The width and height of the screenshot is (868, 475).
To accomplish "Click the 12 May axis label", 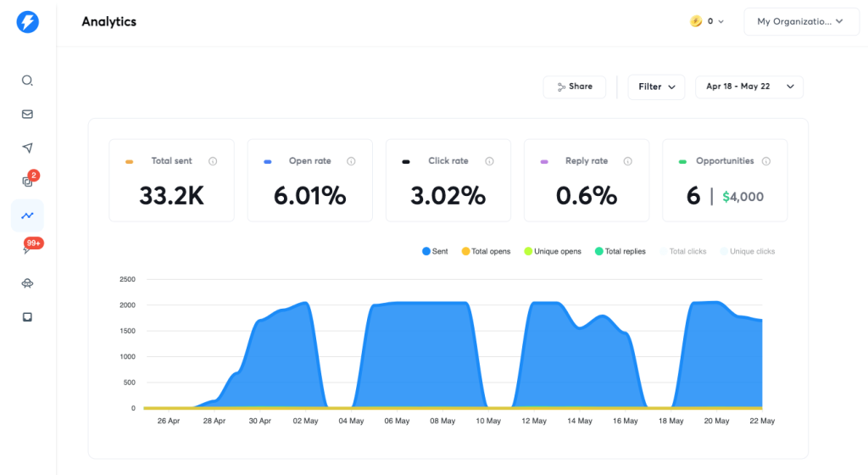I will (x=534, y=421).
